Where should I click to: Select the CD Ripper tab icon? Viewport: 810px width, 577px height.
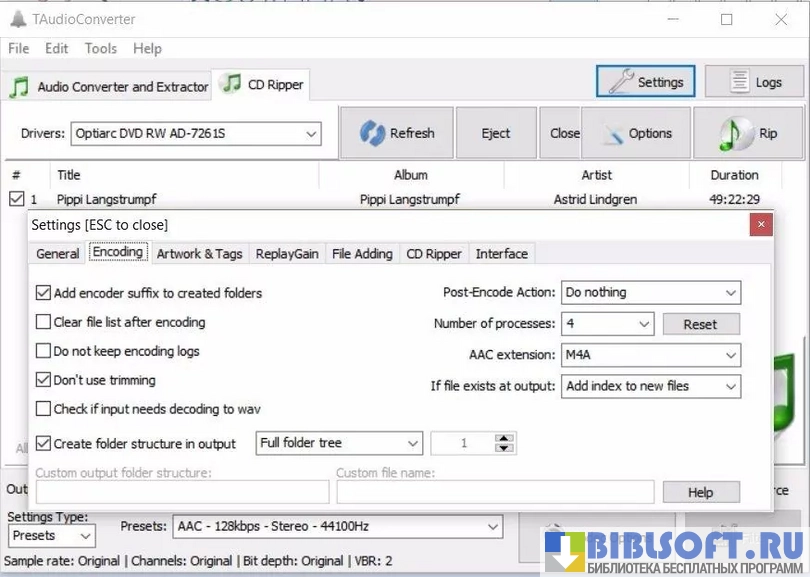[232, 84]
